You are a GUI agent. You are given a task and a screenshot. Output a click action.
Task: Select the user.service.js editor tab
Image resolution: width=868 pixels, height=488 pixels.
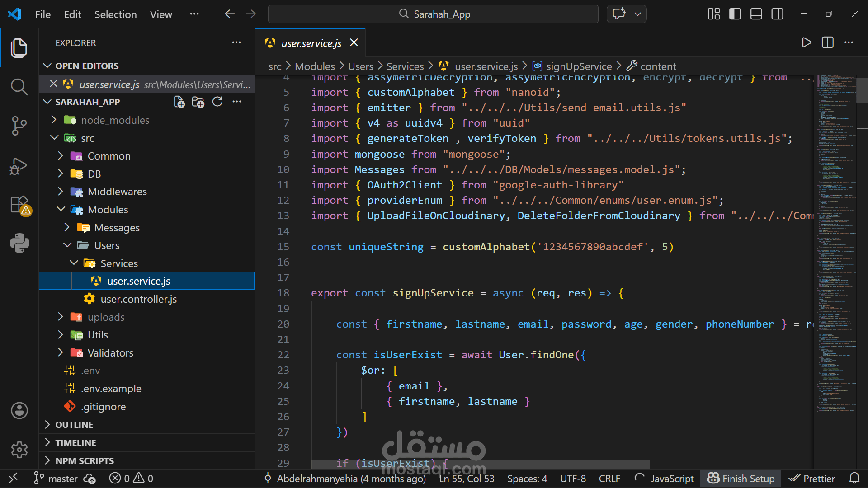click(x=311, y=43)
